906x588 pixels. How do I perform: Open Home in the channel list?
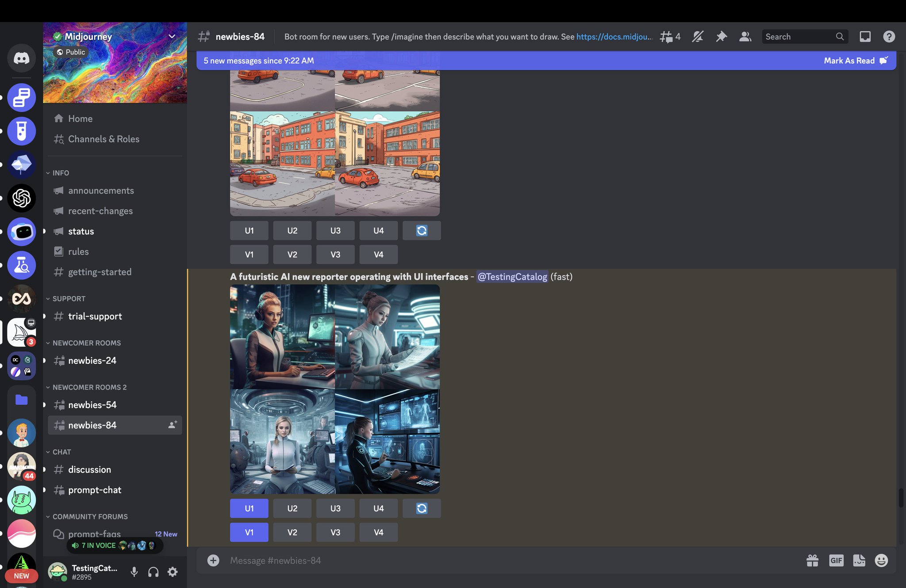click(115, 118)
